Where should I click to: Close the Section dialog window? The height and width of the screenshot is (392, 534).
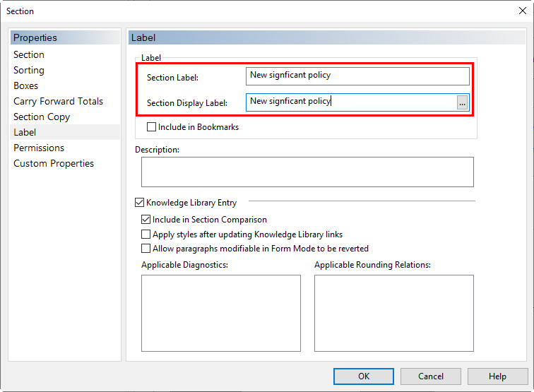523,11
